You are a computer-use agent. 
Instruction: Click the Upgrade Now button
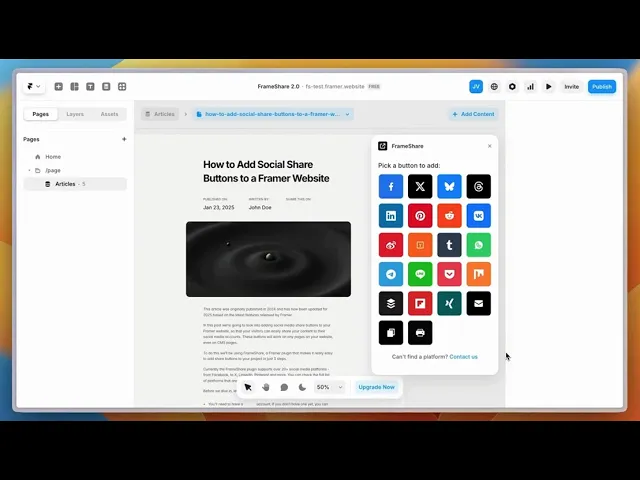coord(376,387)
